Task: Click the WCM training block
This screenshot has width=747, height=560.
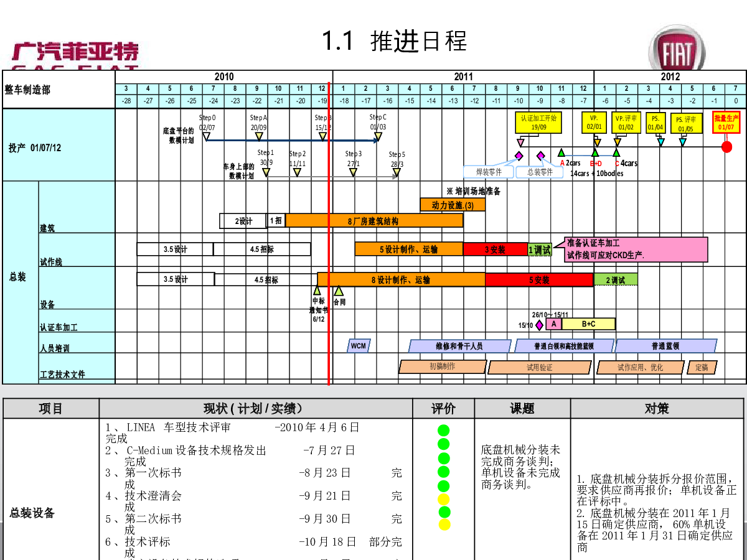Action: pyautogui.click(x=359, y=345)
